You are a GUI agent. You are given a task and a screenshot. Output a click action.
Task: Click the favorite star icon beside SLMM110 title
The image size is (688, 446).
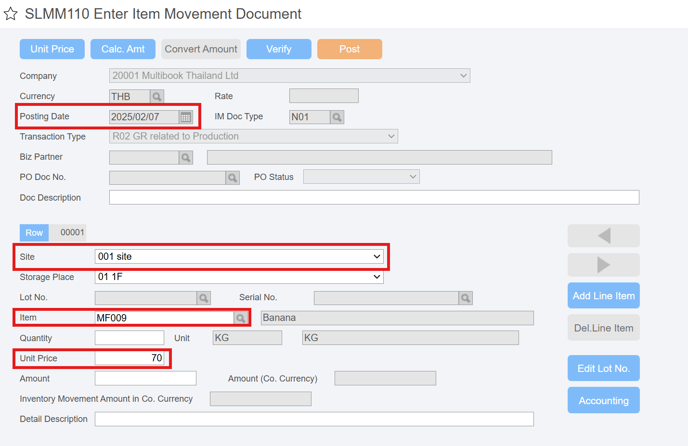click(11, 14)
